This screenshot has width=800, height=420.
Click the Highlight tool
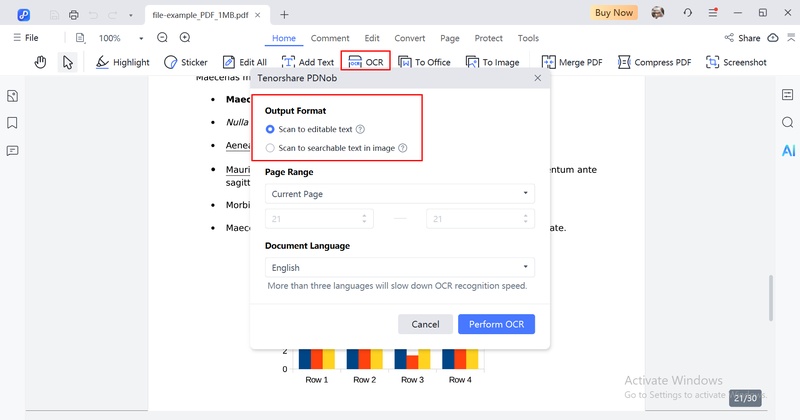123,62
